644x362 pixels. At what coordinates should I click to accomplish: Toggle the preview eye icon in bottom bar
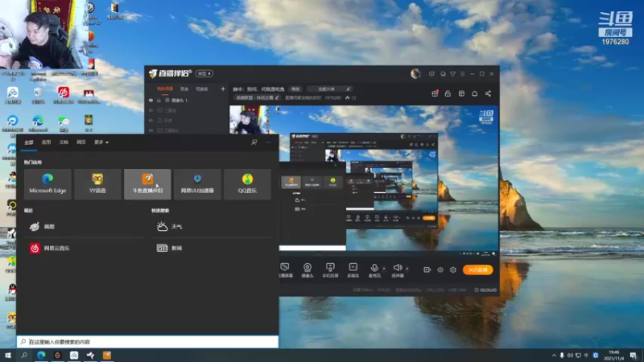click(x=440, y=270)
